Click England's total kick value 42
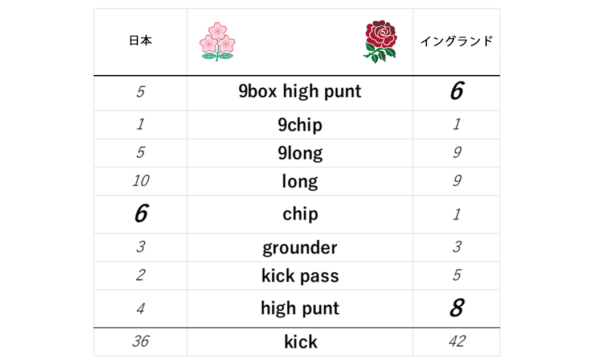 [456, 342]
